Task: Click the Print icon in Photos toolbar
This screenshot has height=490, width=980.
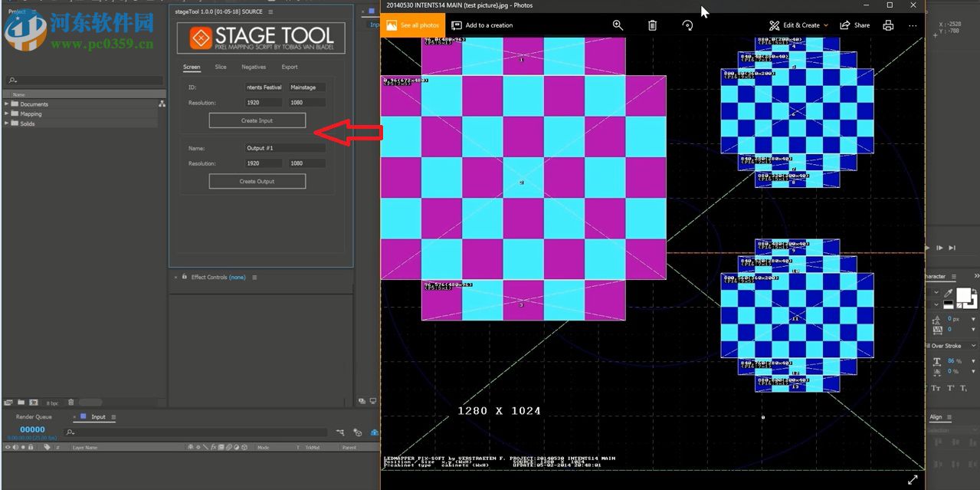Action: [888, 25]
